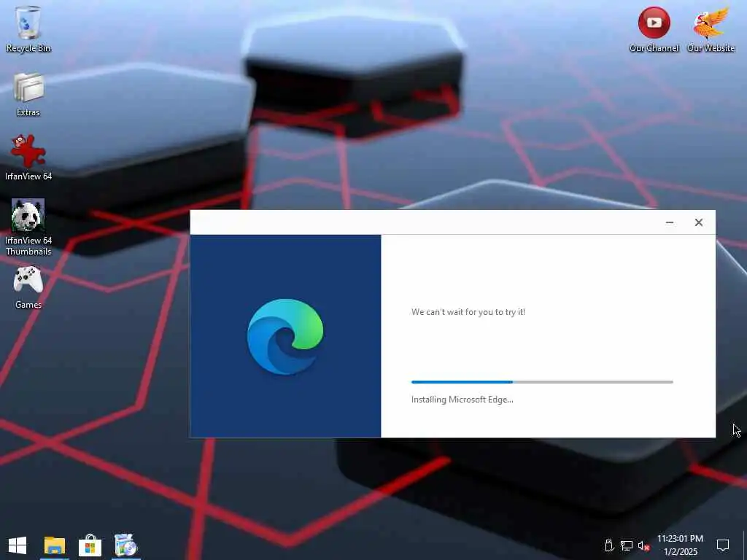Viewport: 747px width, 560px height.
Task: Open File Explorer from the taskbar
Action: tap(54, 545)
